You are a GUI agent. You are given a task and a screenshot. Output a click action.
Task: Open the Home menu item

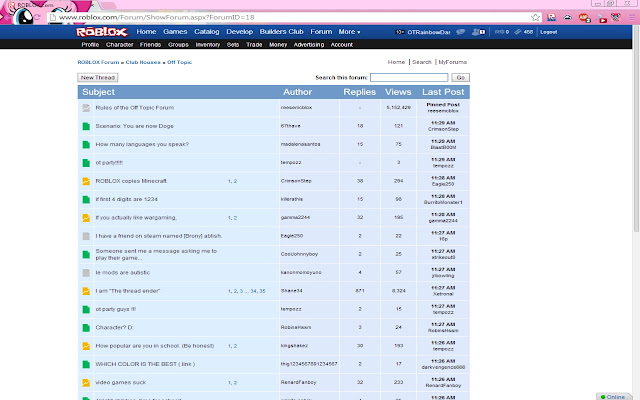point(146,31)
